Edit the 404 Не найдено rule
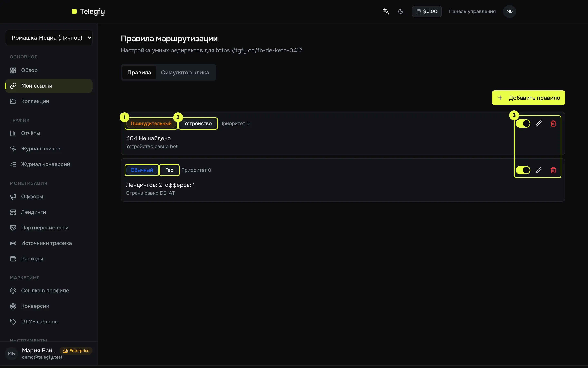This screenshot has height=368, width=588. (538, 124)
